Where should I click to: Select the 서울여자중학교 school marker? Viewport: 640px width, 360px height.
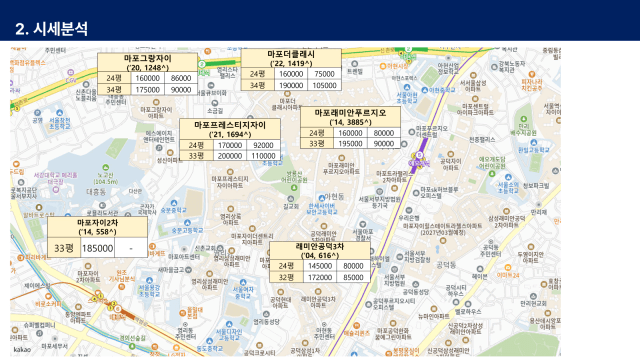coord(243,282)
